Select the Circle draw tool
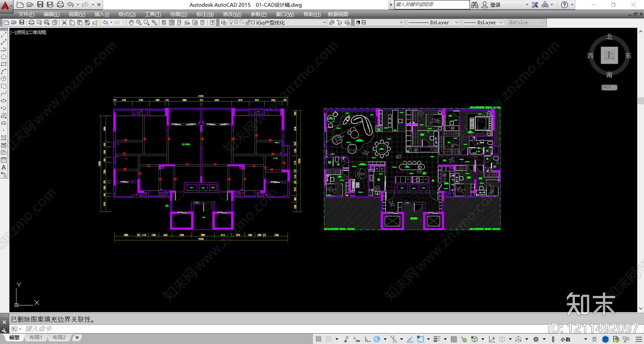 [4, 79]
